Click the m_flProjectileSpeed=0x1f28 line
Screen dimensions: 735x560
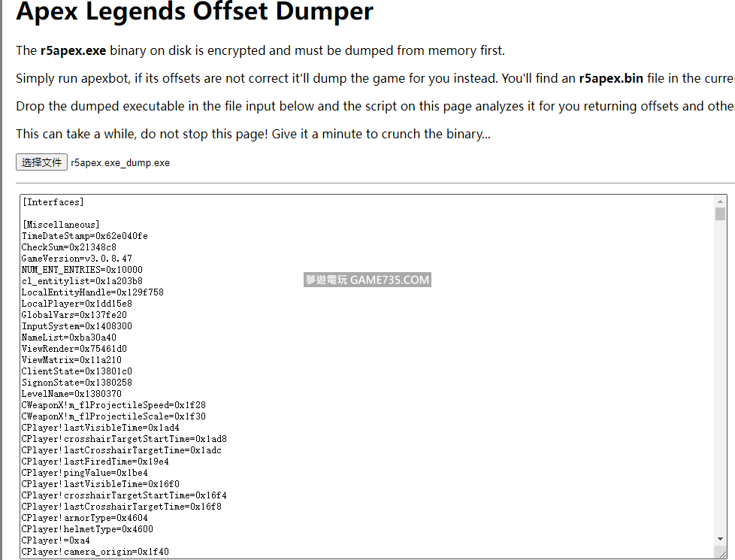[x=114, y=404]
